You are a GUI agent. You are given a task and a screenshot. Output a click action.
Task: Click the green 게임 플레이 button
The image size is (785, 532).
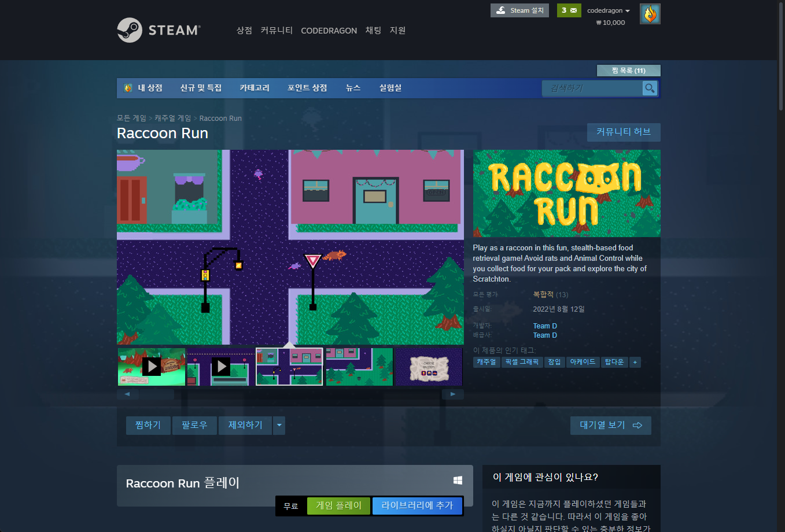[x=339, y=506]
